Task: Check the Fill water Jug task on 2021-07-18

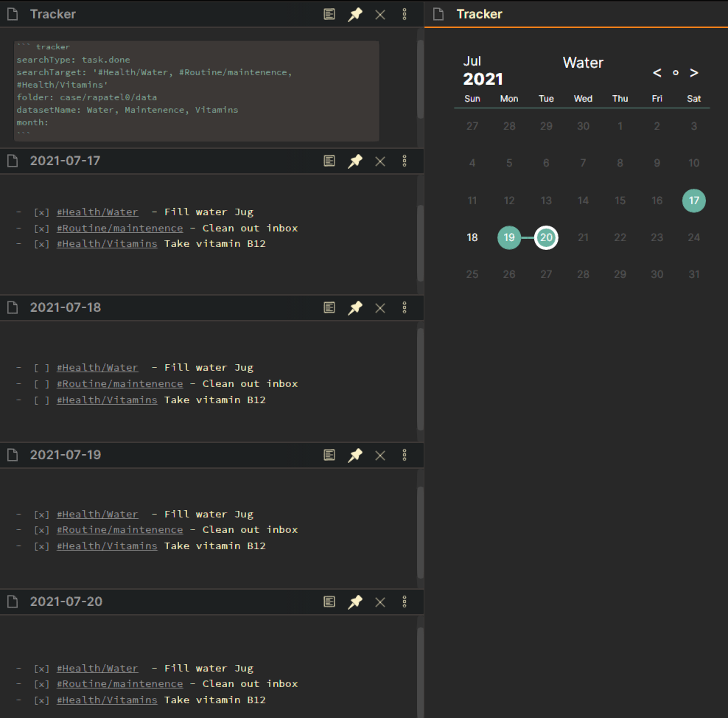Action: [x=42, y=367]
